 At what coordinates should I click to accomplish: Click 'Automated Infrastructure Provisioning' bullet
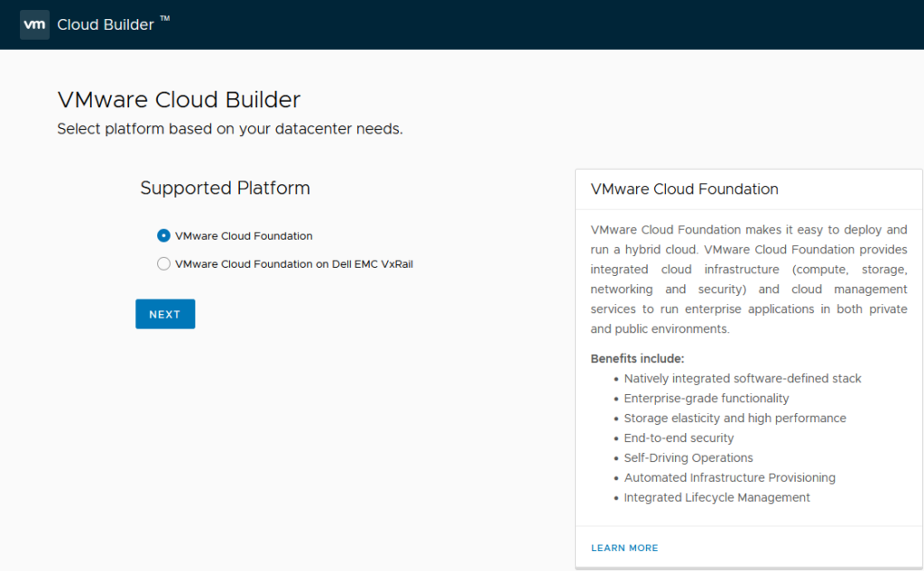pyautogui.click(x=729, y=478)
